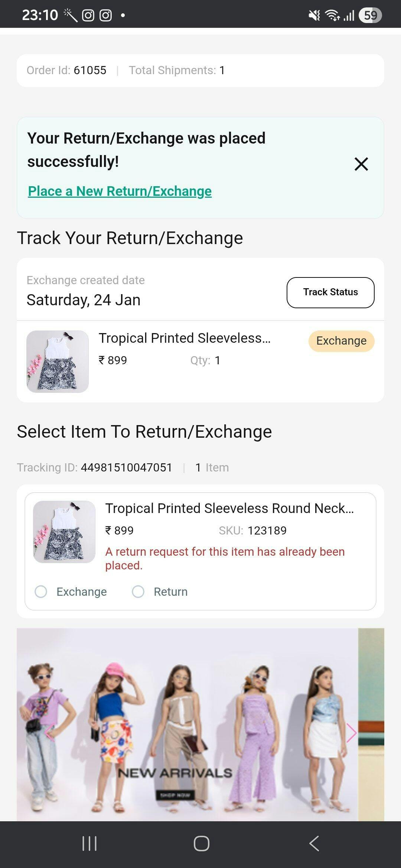Tap the battery indicator in status bar
401x868 pixels.
pyautogui.click(x=370, y=15)
